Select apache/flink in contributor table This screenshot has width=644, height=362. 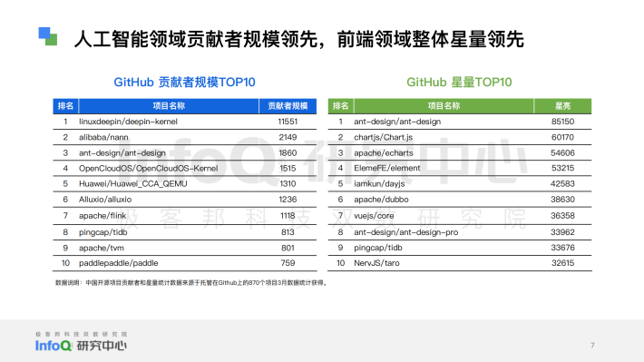102,216
